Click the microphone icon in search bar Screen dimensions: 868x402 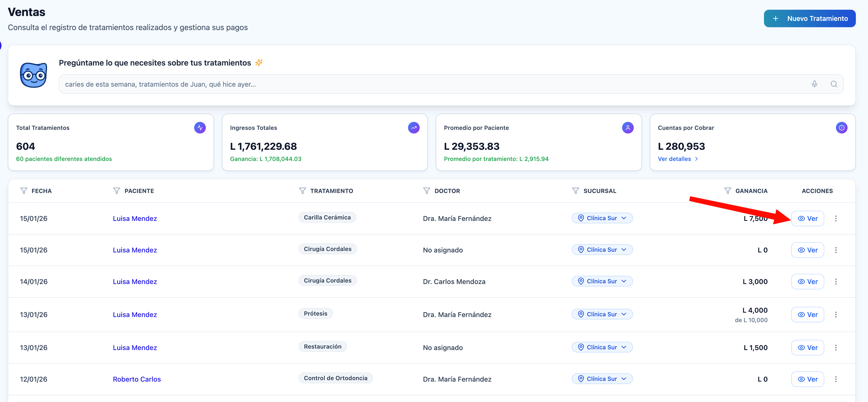[814, 84]
